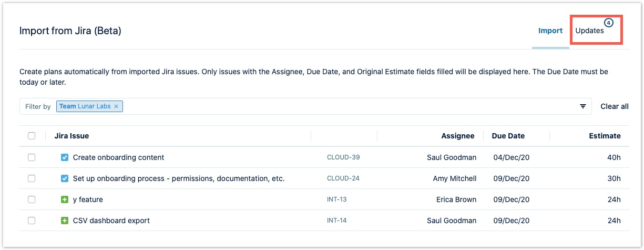644x250 pixels.
Task: Click inside the Filter by input field
Action: pyautogui.click(x=347, y=106)
